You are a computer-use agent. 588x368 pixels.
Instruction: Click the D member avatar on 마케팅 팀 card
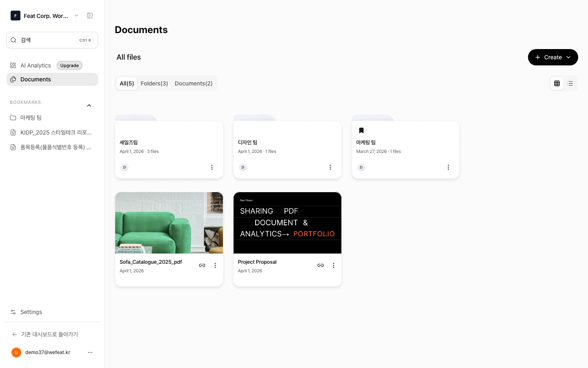[x=361, y=167]
